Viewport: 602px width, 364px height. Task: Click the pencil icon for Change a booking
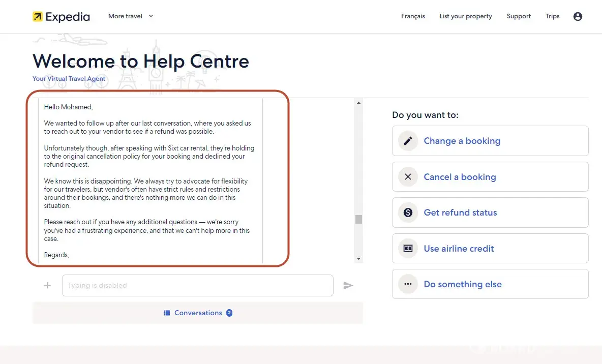408,141
